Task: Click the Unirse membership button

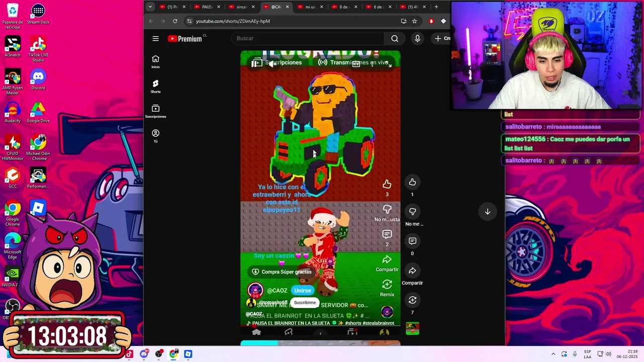Action: pyautogui.click(x=302, y=291)
